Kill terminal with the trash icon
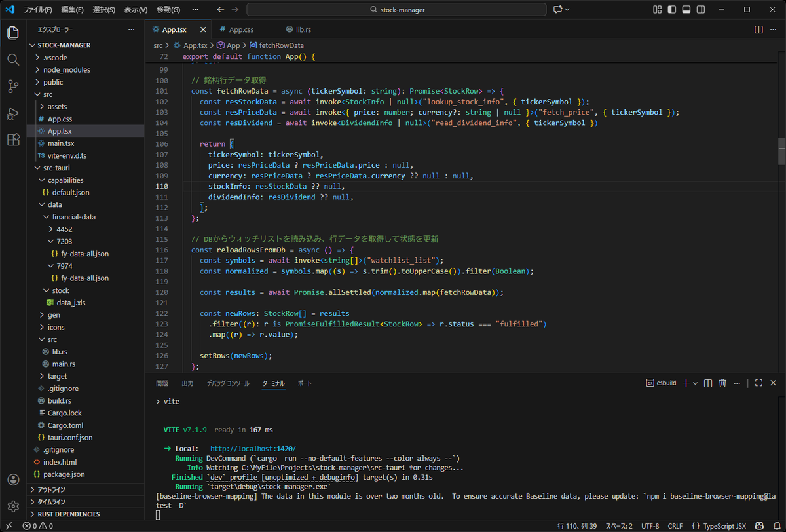Screen dimensions: 786x532 [722, 383]
